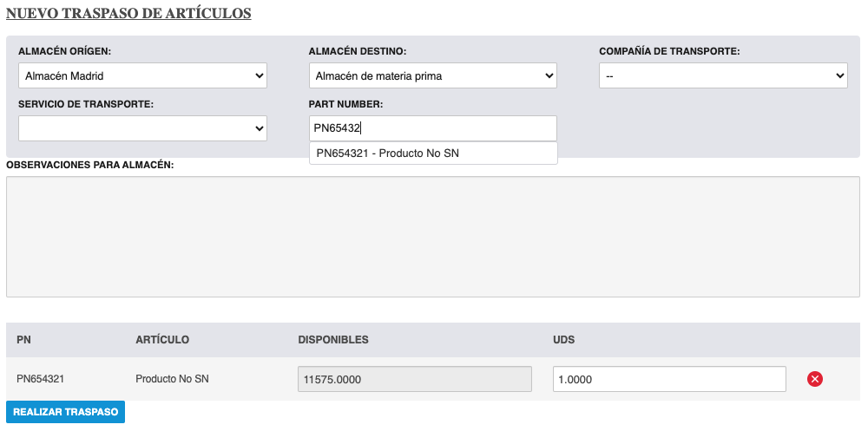Viewport: 868px width, 431px height.
Task: Open the Almacén Orígen dropdown
Action: tap(142, 76)
